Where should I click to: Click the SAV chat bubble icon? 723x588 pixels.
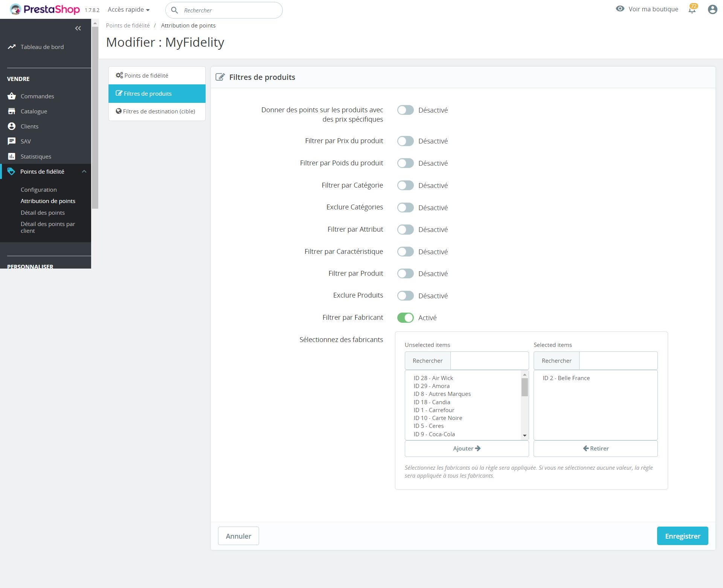pos(12,141)
